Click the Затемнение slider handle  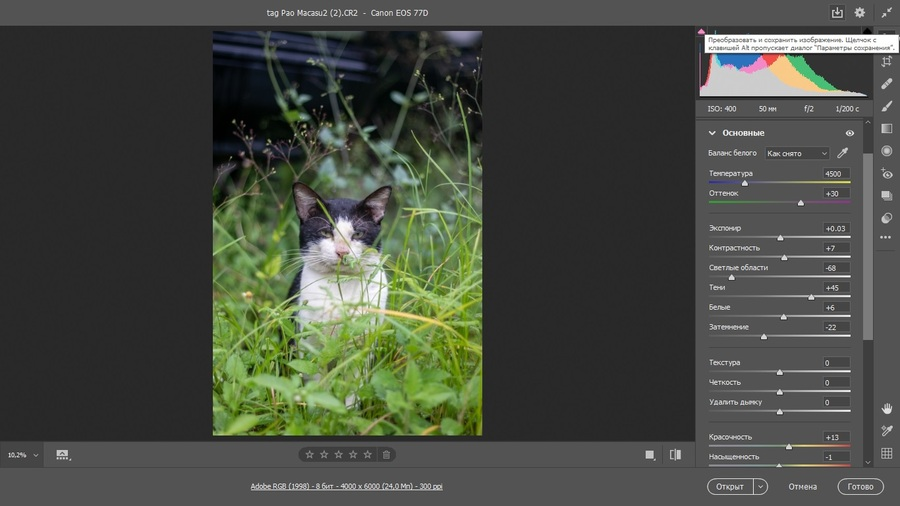pos(763,337)
